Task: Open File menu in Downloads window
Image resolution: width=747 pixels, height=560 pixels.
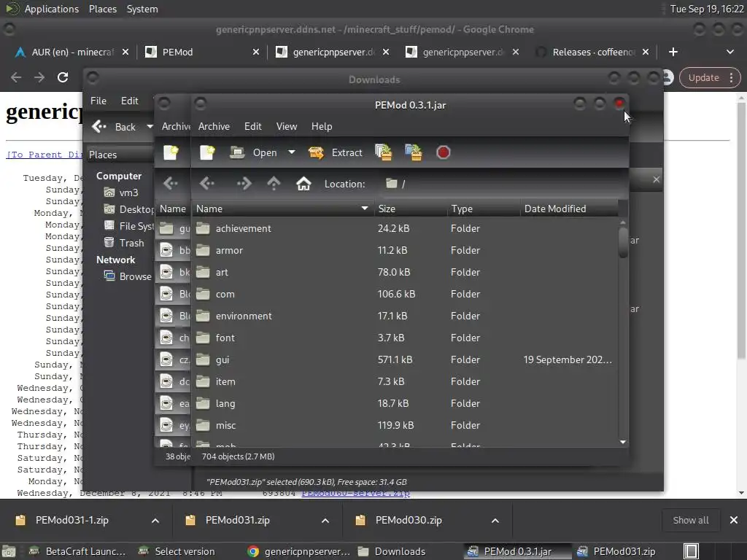Action: pyautogui.click(x=98, y=101)
